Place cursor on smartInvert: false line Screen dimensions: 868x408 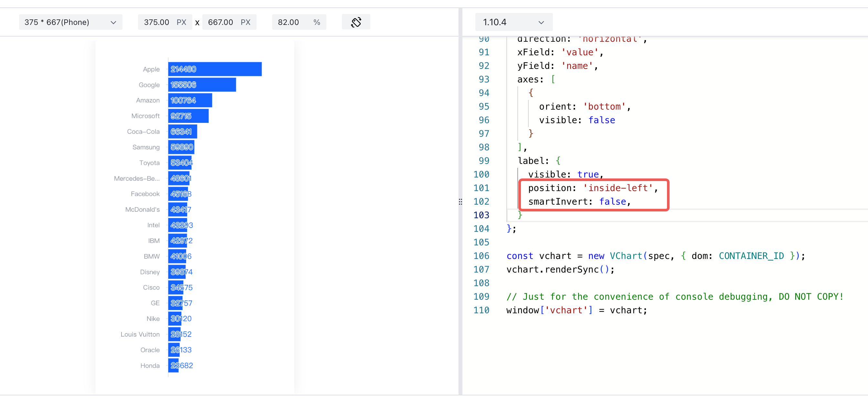[x=579, y=202]
